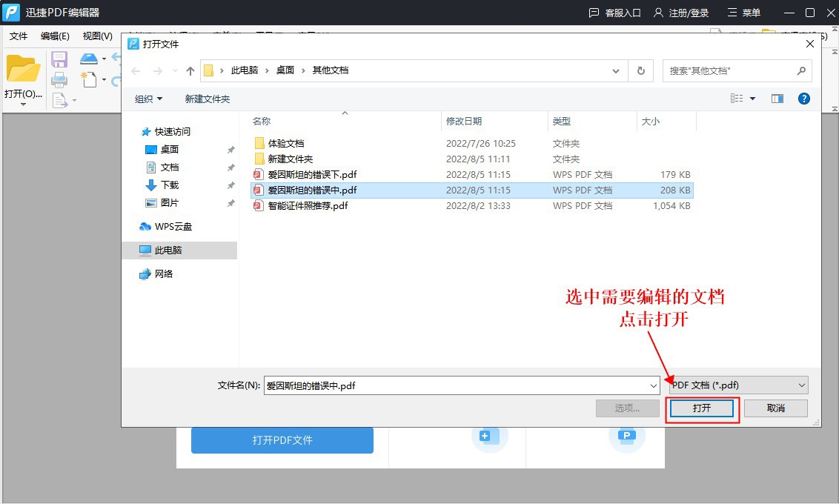Click the 打开 button to open the file

click(x=701, y=408)
